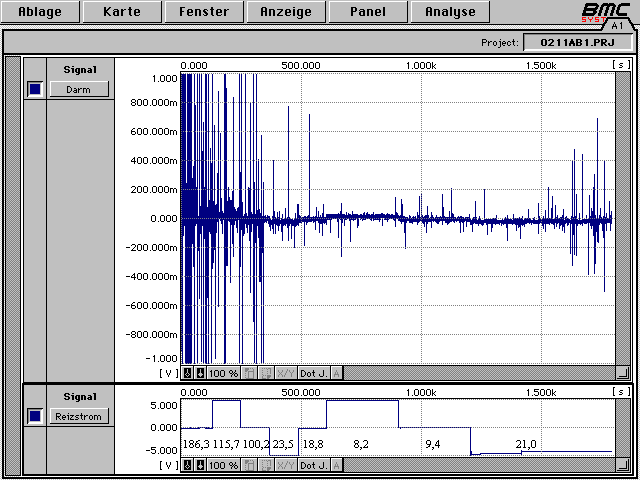Click the 'A' icon in Reizstrom chart toolbar
The width and height of the screenshot is (640, 480).
336,465
